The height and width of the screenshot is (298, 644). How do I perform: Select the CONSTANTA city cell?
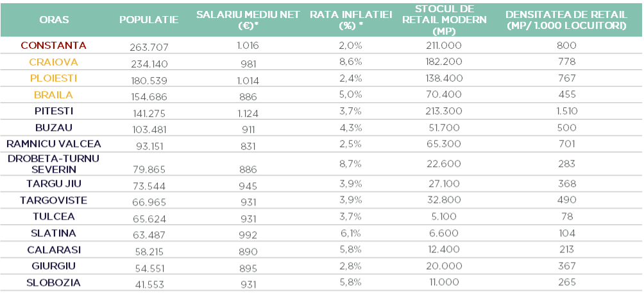(x=53, y=46)
